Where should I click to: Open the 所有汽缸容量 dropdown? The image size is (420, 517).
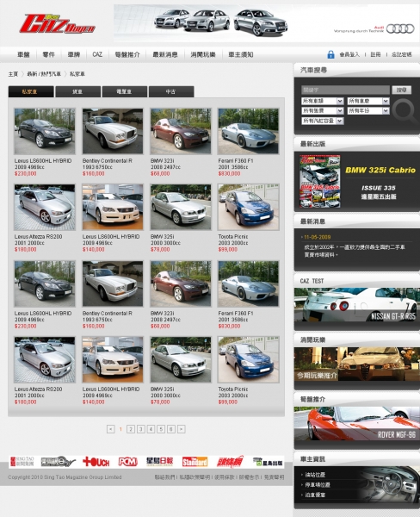tap(323, 121)
